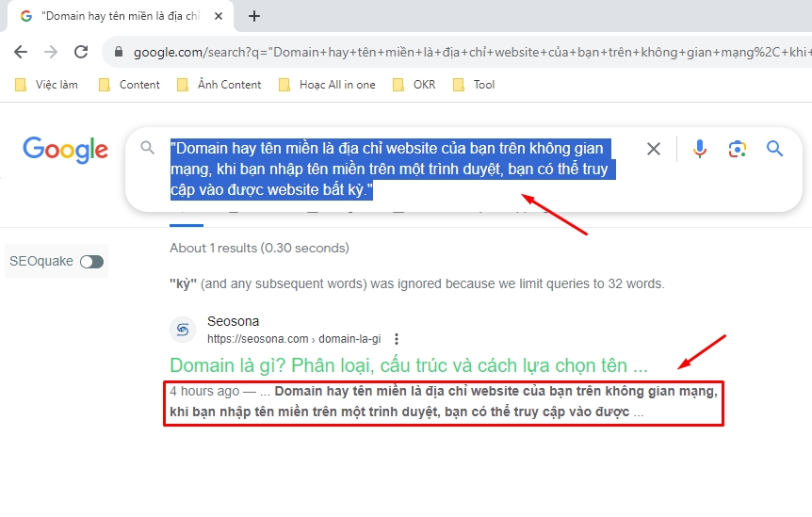Open three-dot menu beside the Seosona result
This screenshot has height=517, width=812.
(397, 339)
